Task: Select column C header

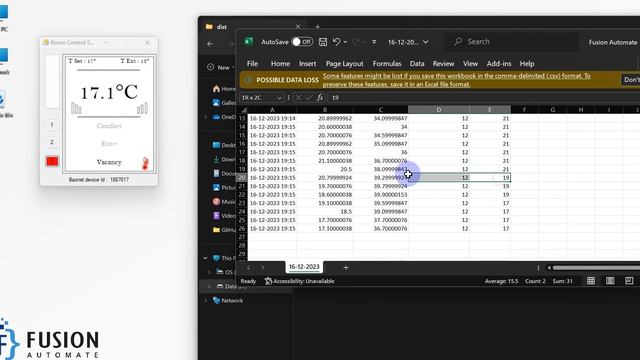Action: click(381, 110)
